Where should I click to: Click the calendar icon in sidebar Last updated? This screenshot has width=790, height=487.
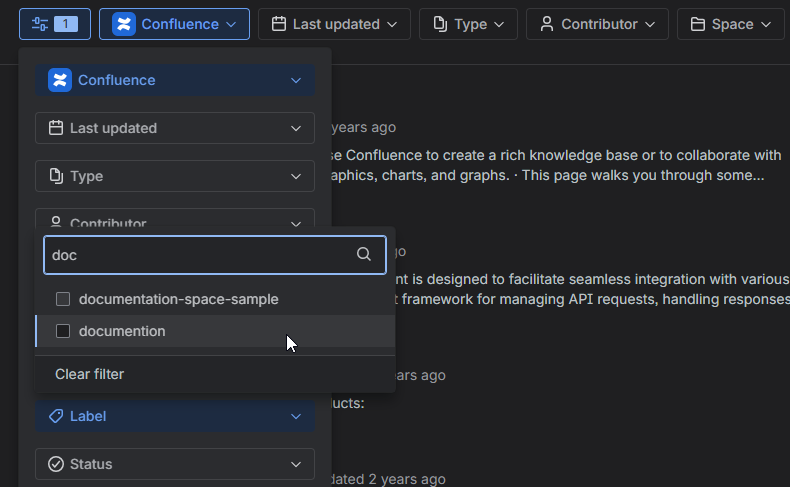point(56,128)
